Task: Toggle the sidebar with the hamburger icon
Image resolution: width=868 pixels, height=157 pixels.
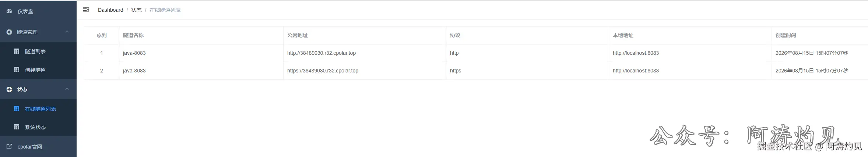Action: pyautogui.click(x=86, y=10)
